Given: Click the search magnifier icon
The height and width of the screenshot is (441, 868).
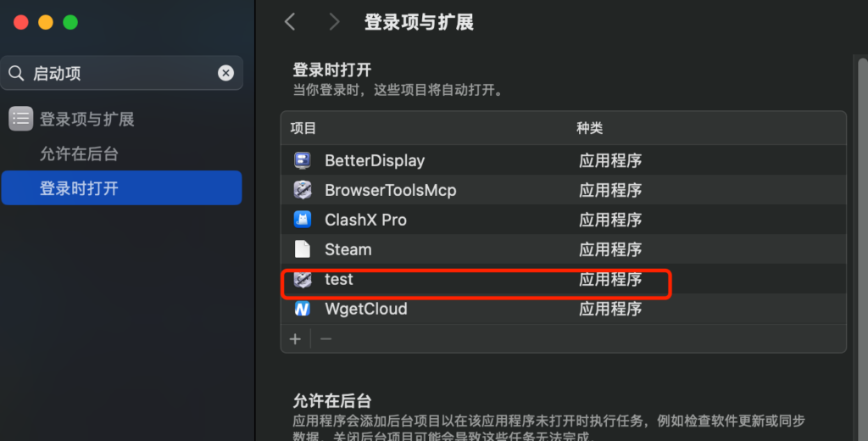Looking at the screenshot, I should pos(17,73).
